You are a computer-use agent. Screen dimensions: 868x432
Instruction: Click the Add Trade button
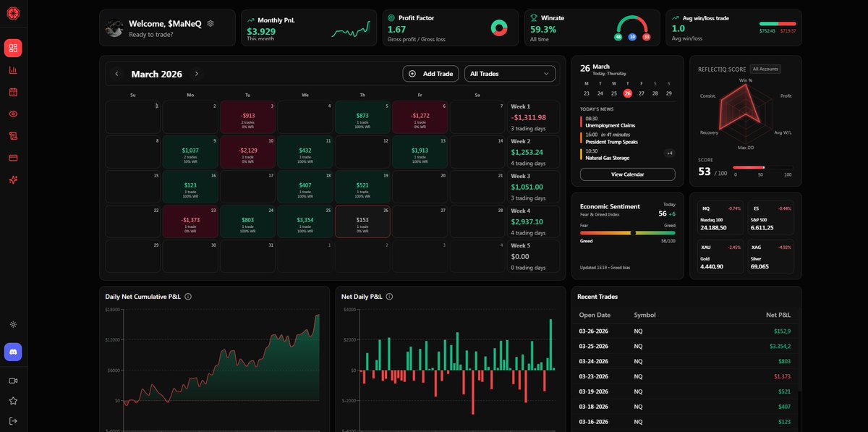pyautogui.click(x=430, y=74)
